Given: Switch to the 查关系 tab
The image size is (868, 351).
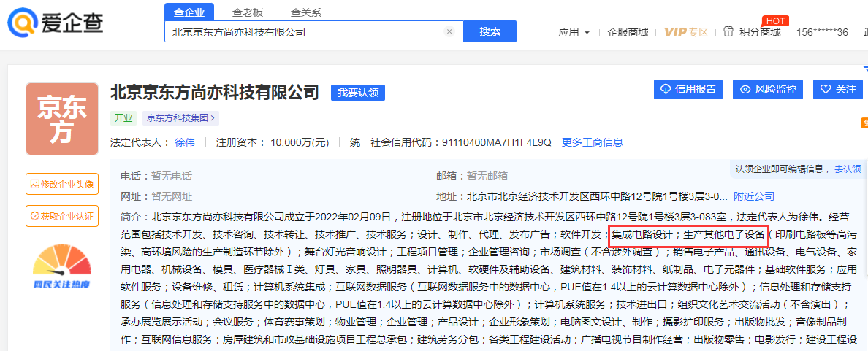Looking at the screenshot, I should coord(305,12).
